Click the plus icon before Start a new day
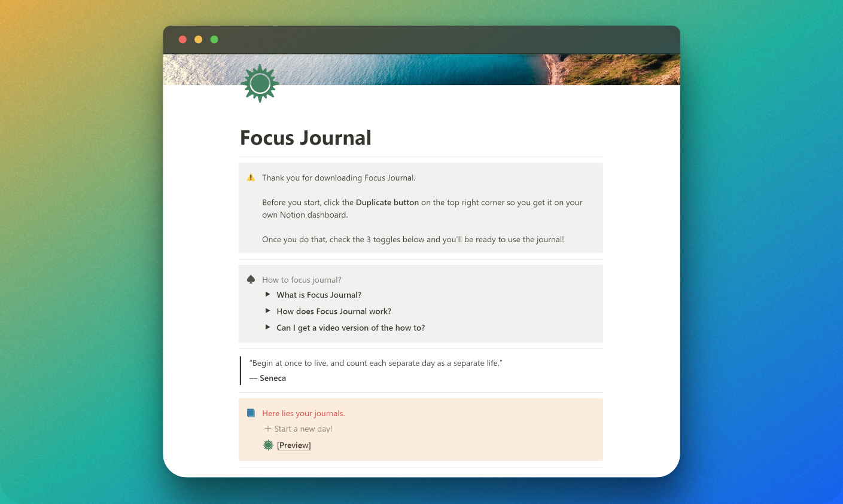 (267, 429)
